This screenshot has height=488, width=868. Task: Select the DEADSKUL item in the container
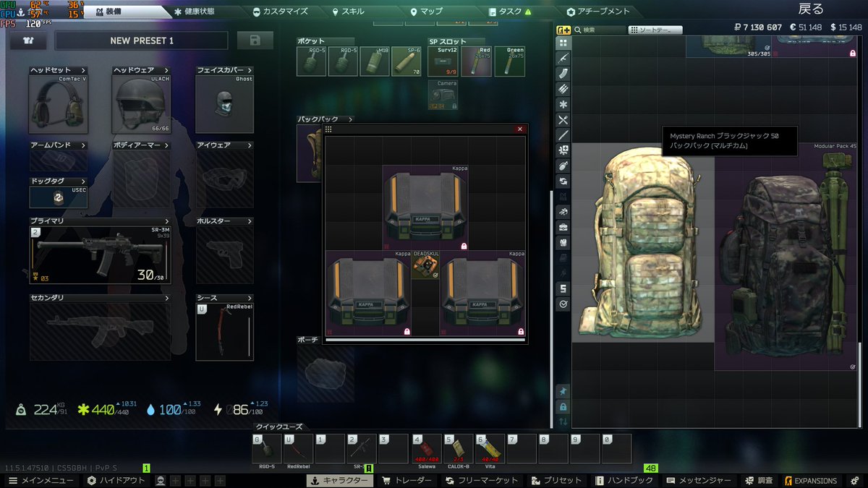[x=425, y=265]
